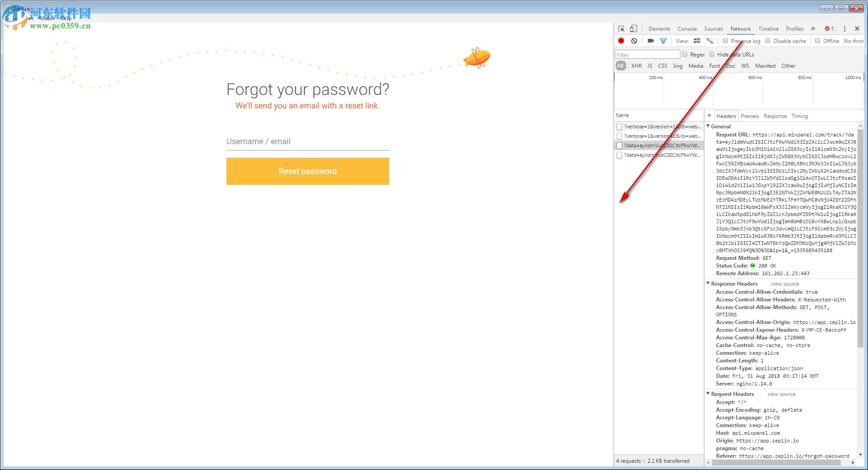
Task: Click the horizontal scroll left arrow
Action: (708, 462)
